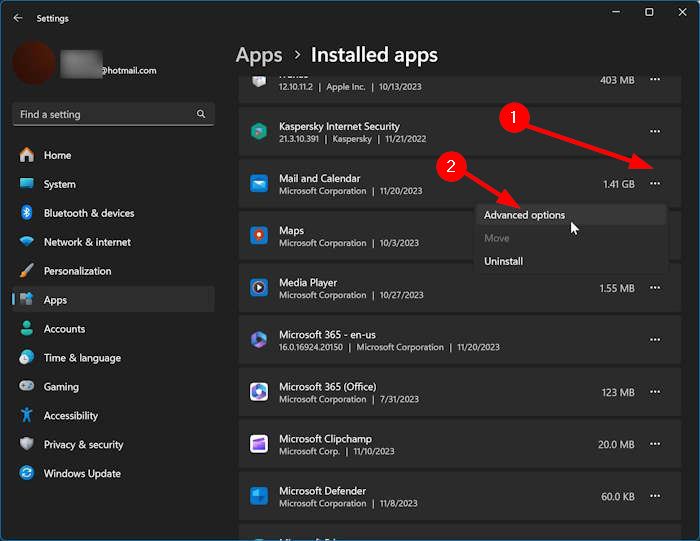Open more options for Microsoft 365 - en-us
The height and width of the screenshot is (541, 700).
pyautogui.click(x=655, y=340)
